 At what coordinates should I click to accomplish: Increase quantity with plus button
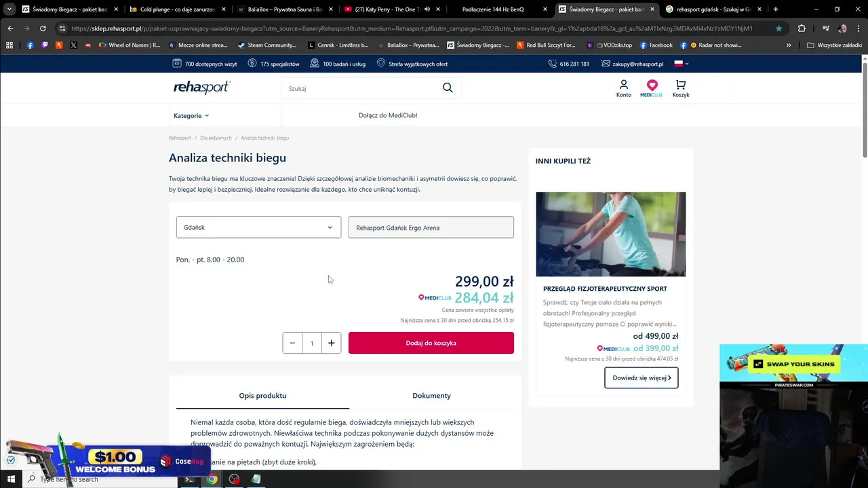[331, 343]
